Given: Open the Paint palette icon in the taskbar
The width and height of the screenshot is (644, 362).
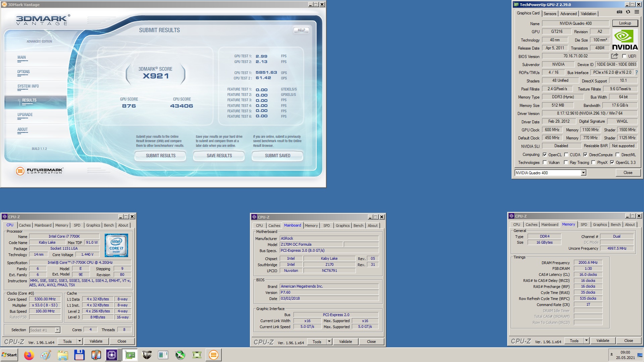Looking at the screenshot, I should click(x=46, y=355).
